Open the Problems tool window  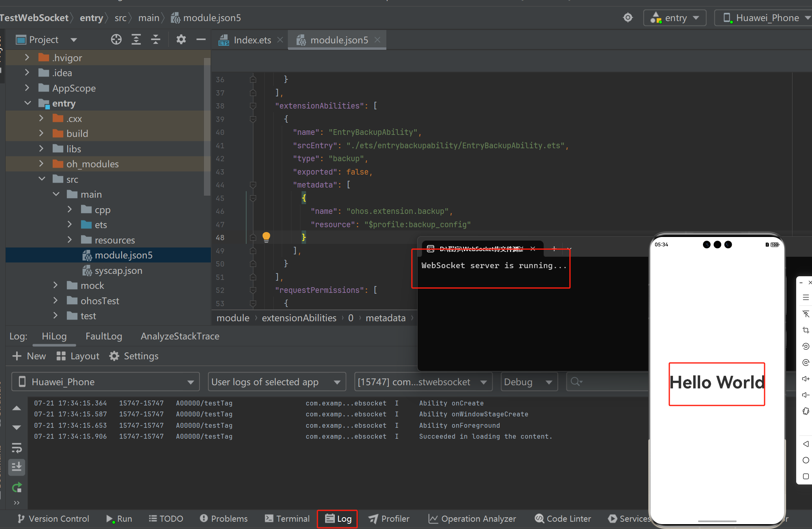coord(224,518)
